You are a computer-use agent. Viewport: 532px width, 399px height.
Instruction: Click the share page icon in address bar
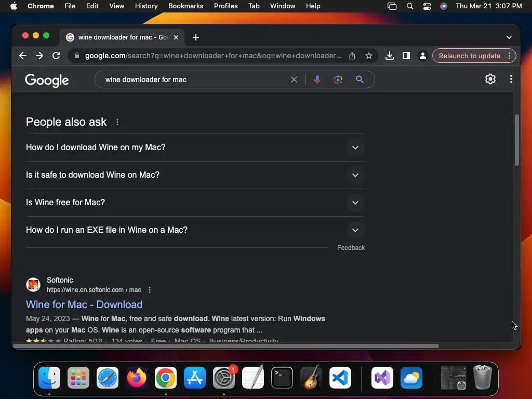(x=352, y=56)
